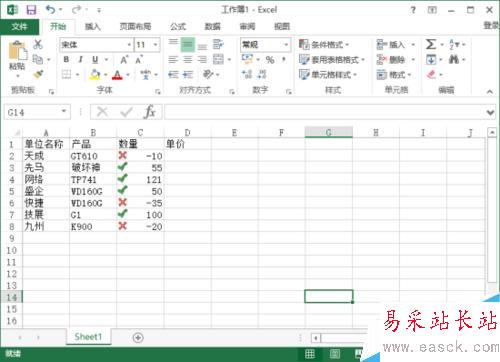This screenshot has height=362, width=500.
Task: Switch to the 视图 tab
Action: coord(282,26)
